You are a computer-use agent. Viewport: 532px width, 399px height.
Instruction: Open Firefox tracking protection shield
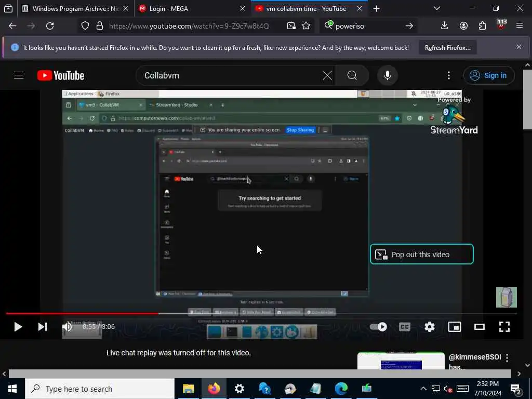coord(85,26)
